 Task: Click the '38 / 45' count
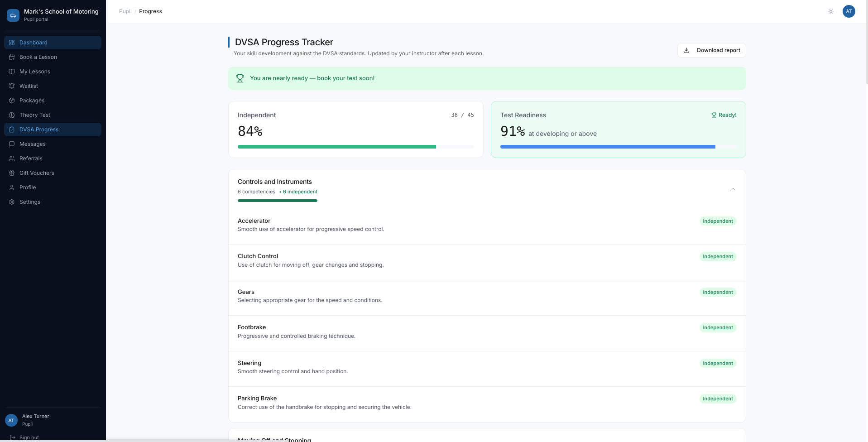click(x=462, y=115)
